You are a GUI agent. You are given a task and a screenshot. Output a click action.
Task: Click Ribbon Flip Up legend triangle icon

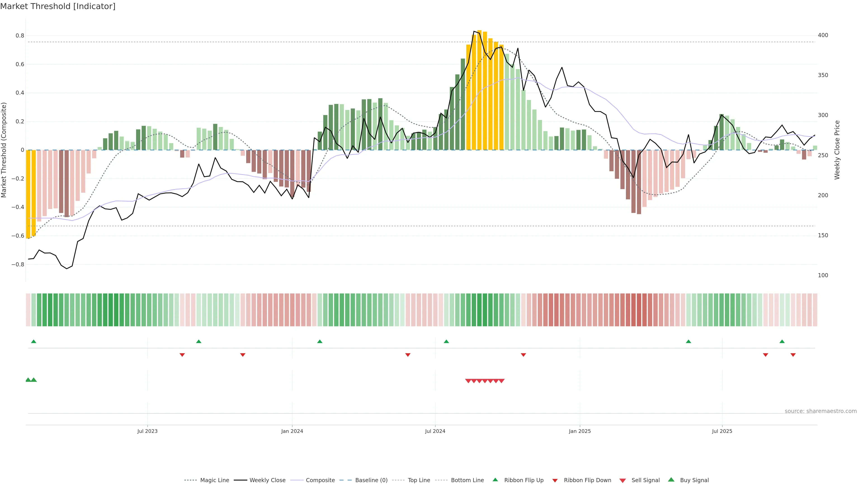coord(495,480)
